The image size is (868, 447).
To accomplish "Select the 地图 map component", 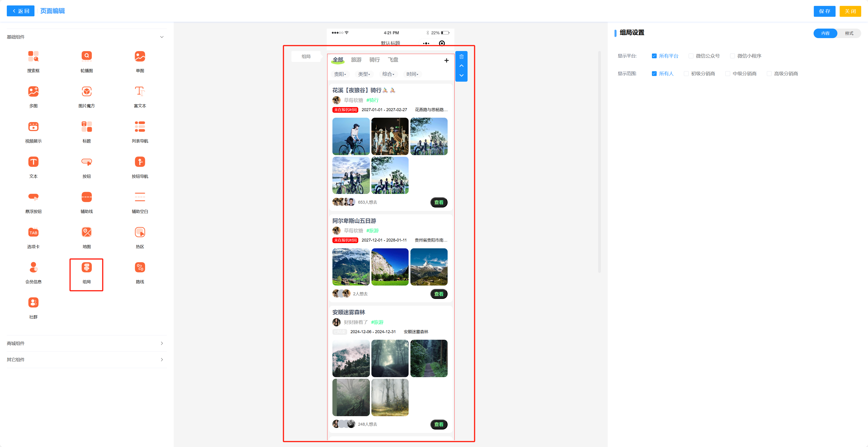I will click(x=87, y=232).
